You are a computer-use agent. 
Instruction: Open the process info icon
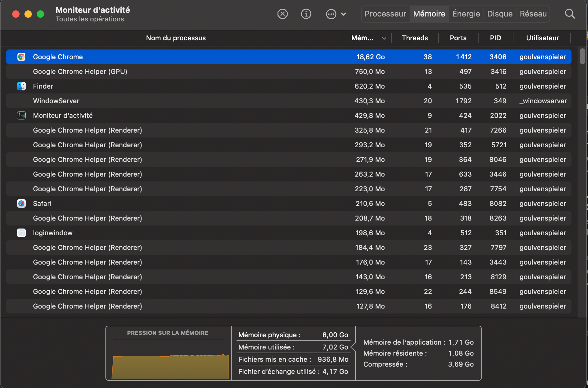coord(306,14)
